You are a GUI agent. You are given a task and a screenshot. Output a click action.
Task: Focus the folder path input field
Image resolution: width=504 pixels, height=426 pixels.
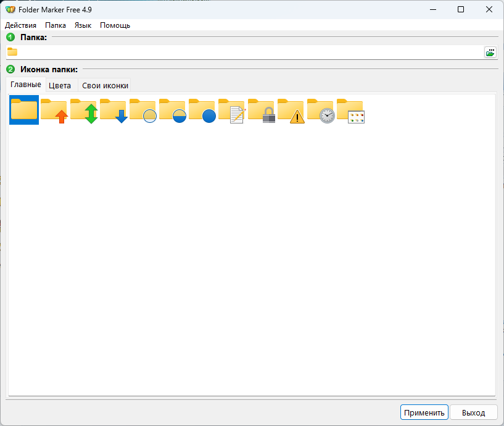tap(250, 52)
